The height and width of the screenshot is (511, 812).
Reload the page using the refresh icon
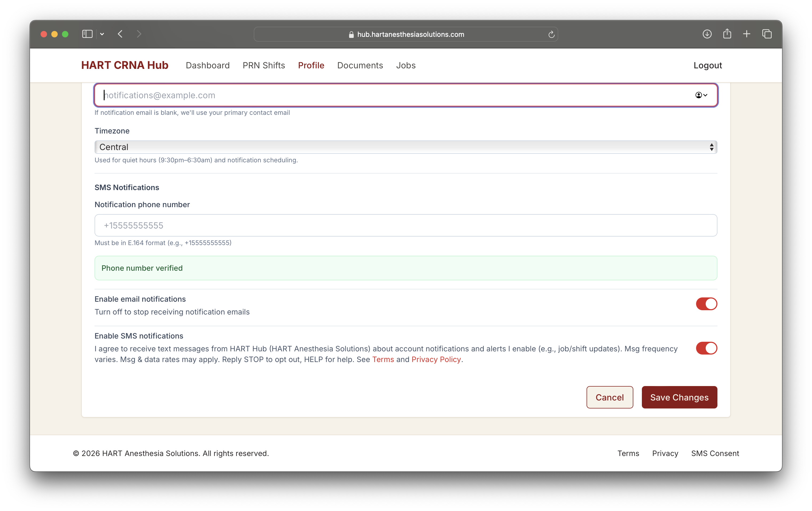click(x=551, y=34)
